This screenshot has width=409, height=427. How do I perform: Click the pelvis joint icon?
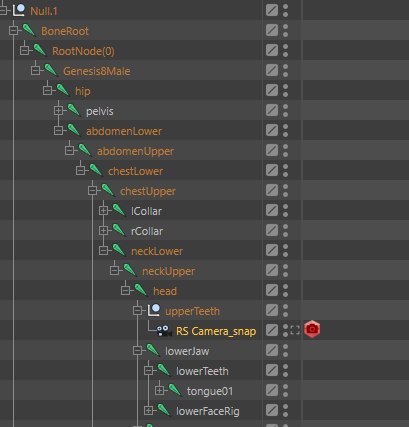point(74,110)
